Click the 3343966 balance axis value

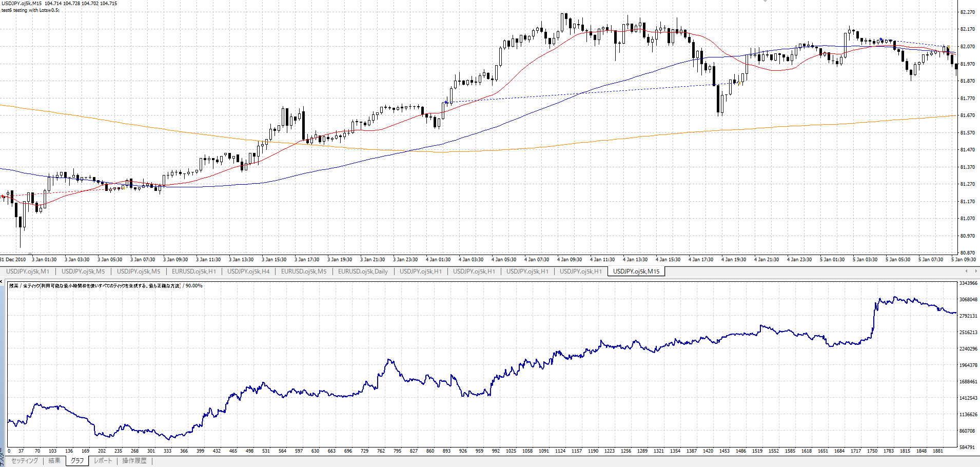pos(968,283)
